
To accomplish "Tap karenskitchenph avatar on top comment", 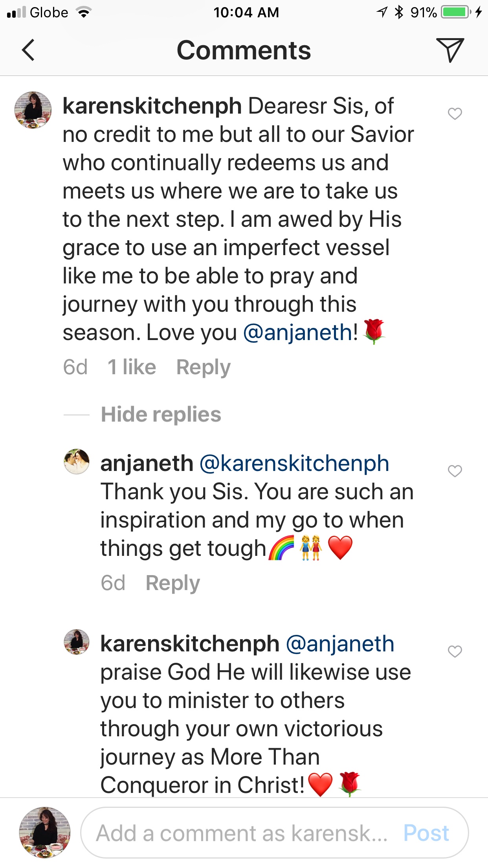I will 33,110.
